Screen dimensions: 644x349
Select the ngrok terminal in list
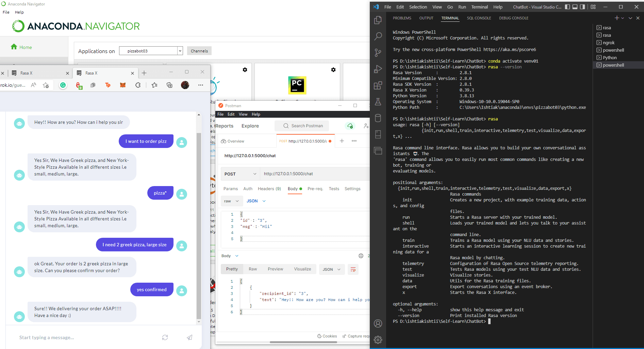[608, 43]
